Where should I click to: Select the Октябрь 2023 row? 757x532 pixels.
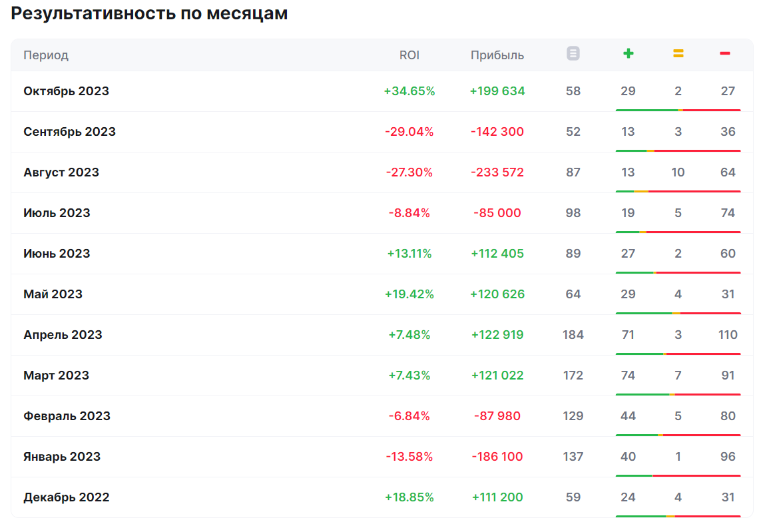click(x=66, y=91)
